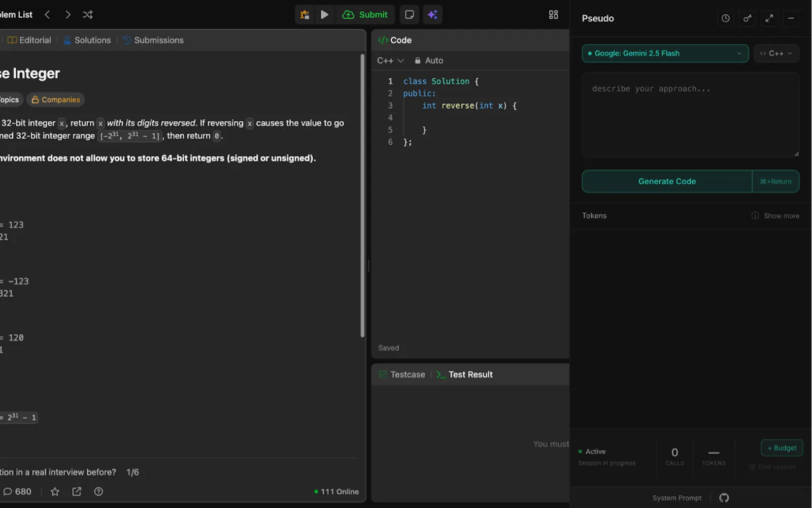This screenshot has height=508, width=812.
Task: Click the int reverse(int x) line
Action: pyautogui.click(x=469, y=106)
